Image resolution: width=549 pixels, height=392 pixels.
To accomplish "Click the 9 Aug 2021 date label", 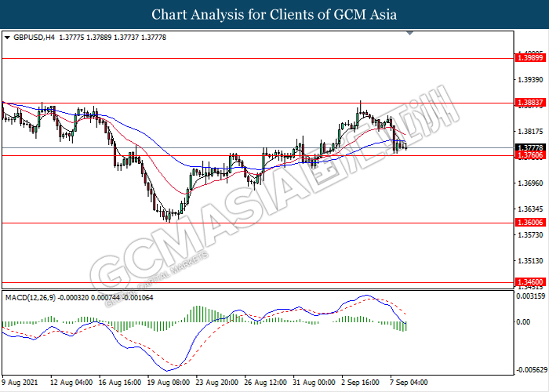I will [x=20, y=383].
